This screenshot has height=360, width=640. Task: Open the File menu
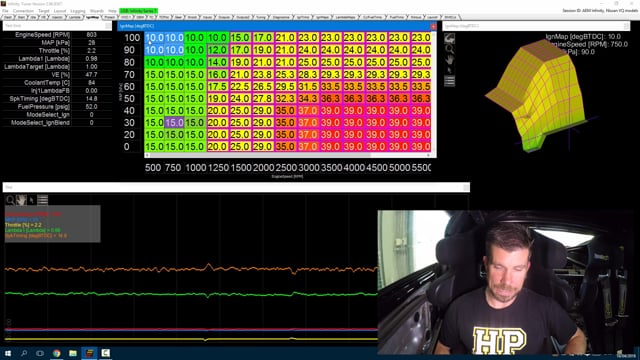5,11
